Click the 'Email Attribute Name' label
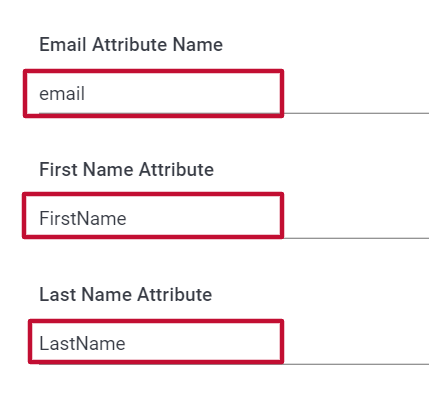 coord(131,45)
